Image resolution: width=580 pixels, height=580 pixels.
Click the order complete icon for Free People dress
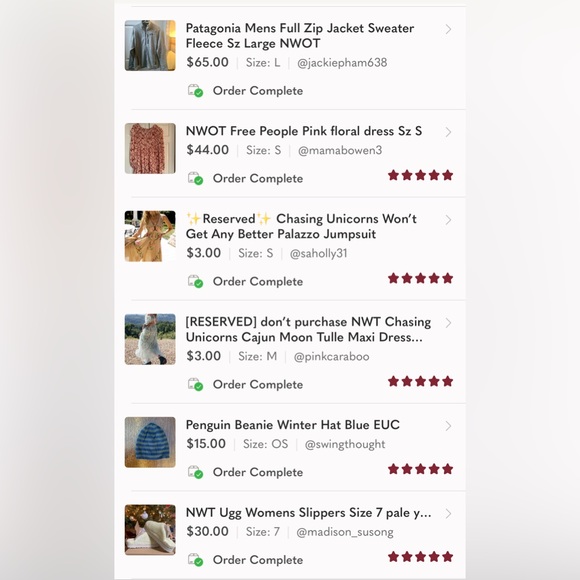195,178
